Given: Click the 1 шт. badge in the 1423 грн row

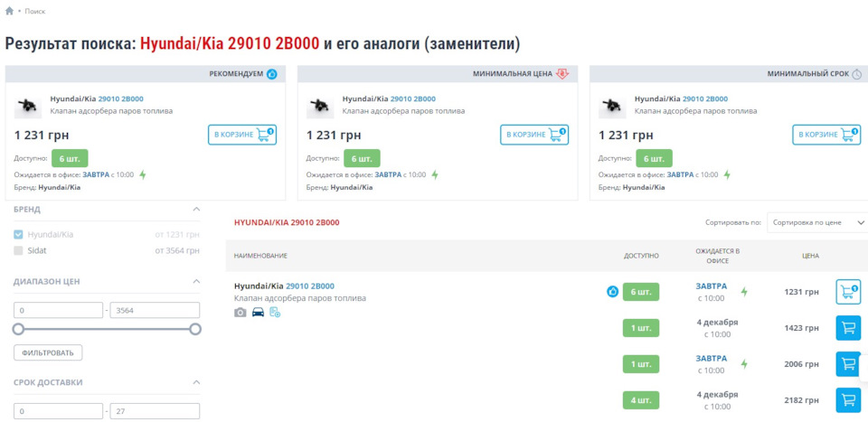Looking at the screenshot, I should [641, 328].
